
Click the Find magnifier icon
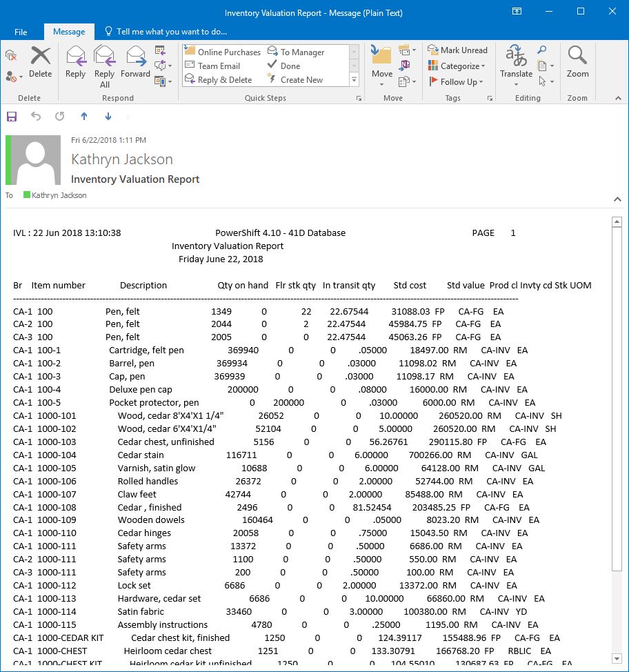click(x=542, y=50)
